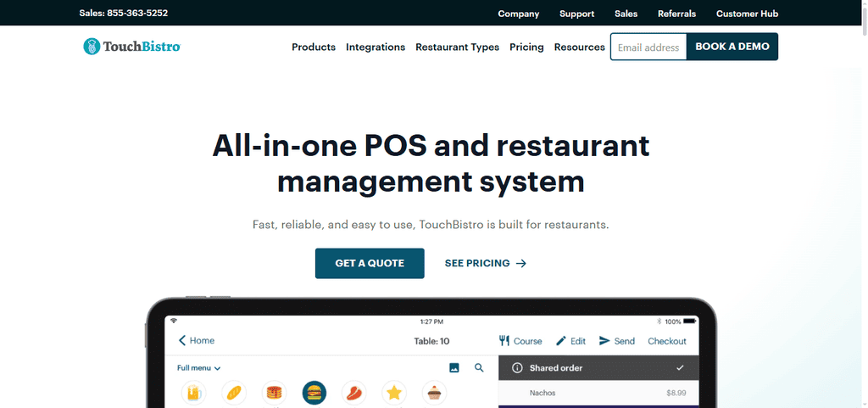
Task: Click the search magnifier icon in tablet
Action: click(480, 367)
